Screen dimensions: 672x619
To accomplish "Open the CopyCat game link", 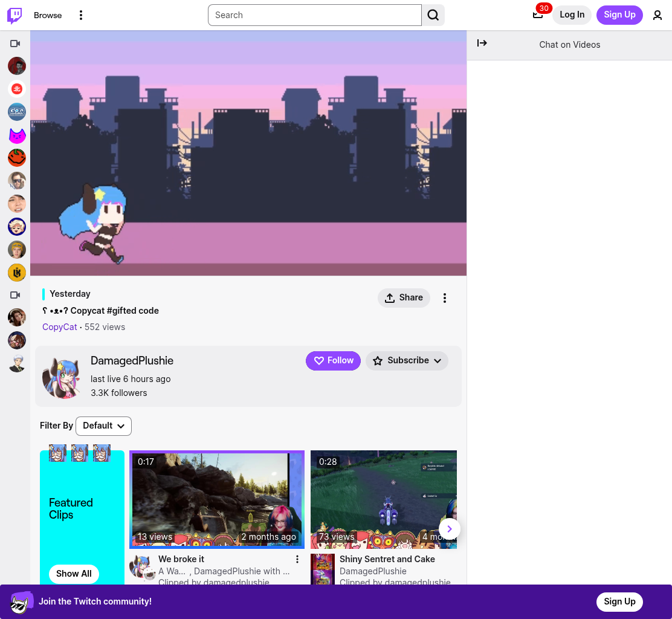I will click(x=60, y=327).
